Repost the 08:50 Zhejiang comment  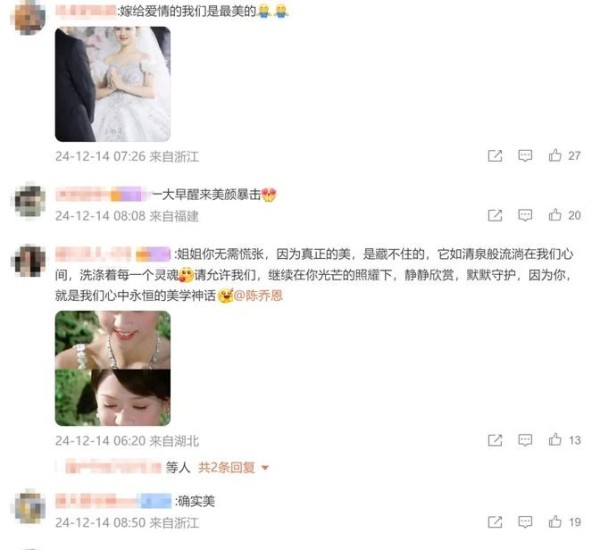point(495,522)
